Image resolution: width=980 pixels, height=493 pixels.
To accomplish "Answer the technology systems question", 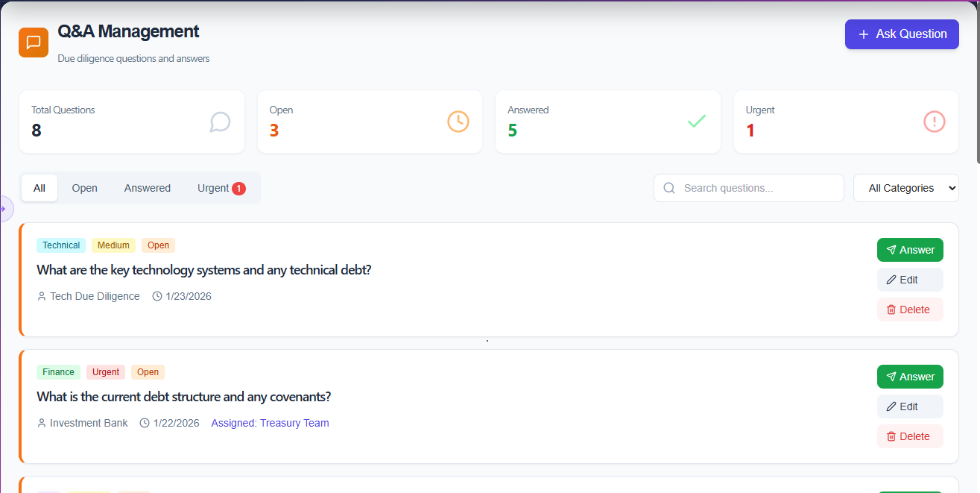I will click(x=909, y=250).
